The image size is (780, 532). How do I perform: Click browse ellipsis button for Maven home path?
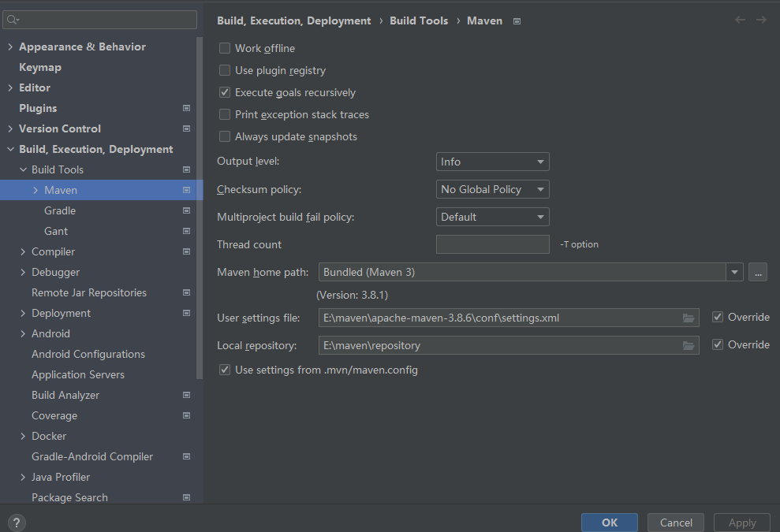[x=757, y=272]
